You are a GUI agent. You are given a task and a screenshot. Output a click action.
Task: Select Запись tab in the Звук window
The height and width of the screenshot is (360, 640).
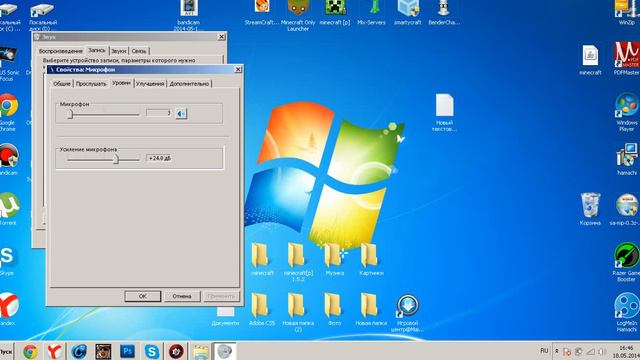click(97, 50)
